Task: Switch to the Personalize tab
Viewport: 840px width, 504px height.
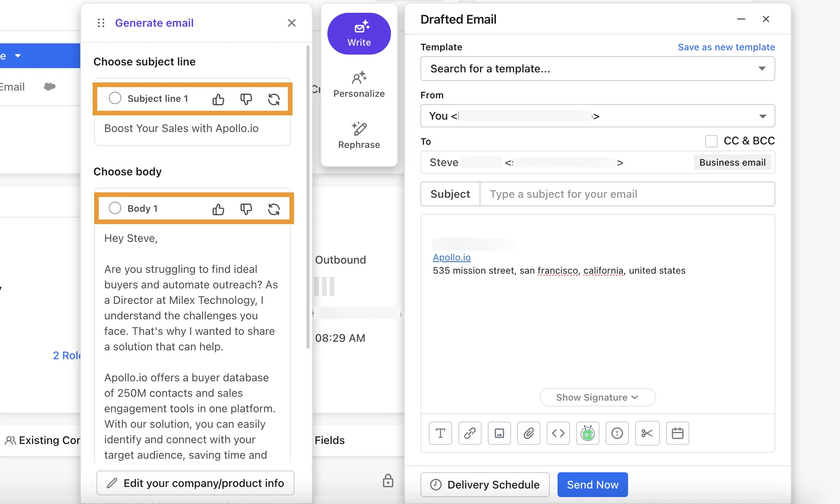Action: (359, 84)
